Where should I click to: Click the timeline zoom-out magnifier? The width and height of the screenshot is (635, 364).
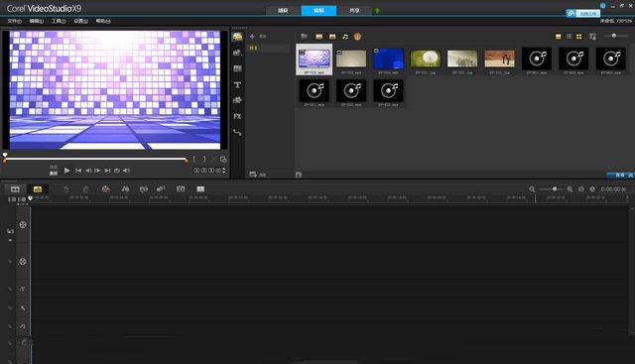pos(532,189)
